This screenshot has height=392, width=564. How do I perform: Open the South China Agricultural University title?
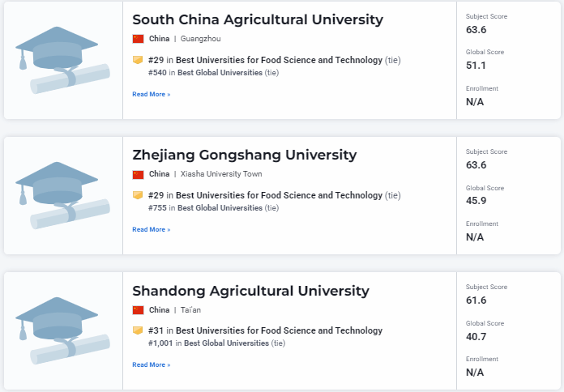[258, 19]
